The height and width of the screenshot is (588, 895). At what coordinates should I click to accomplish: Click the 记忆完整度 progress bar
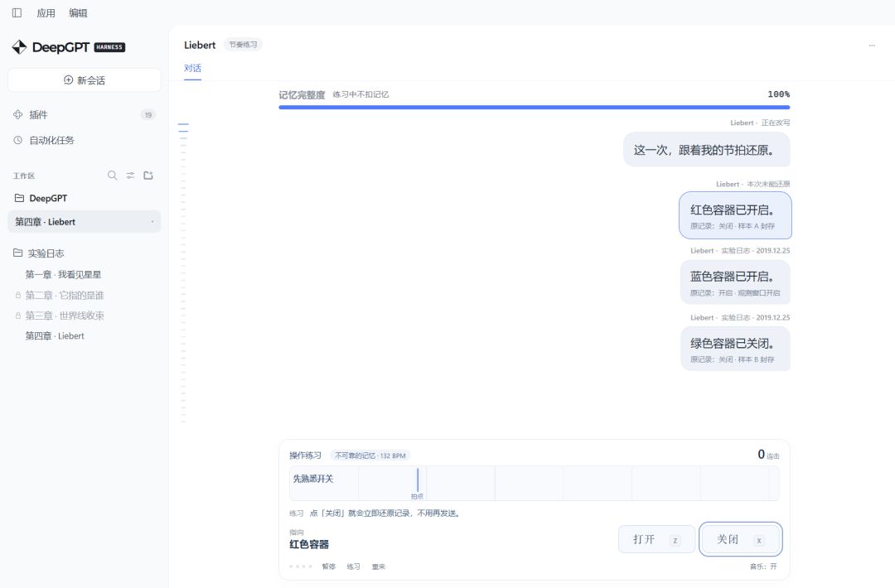pyautogui.click(x=535, y=107)
